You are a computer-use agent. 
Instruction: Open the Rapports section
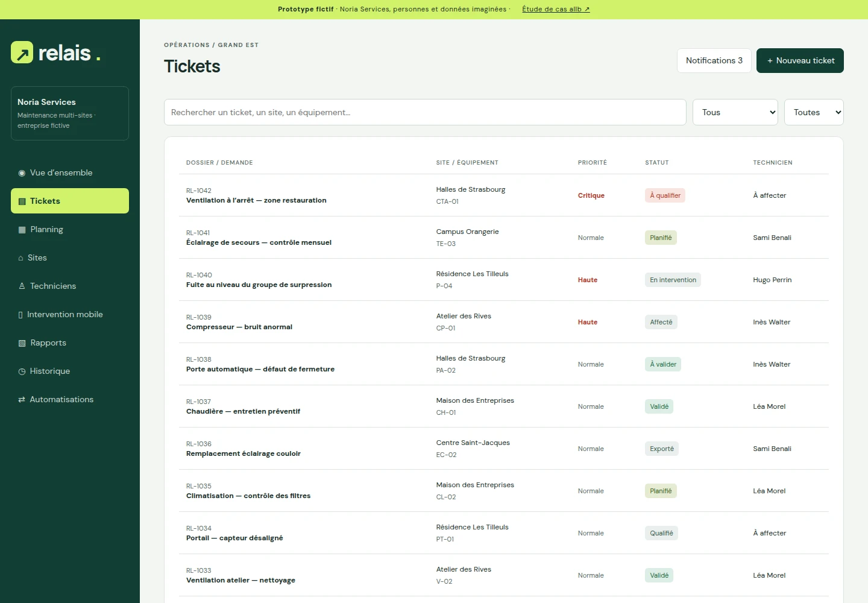(x=70, y=343)
